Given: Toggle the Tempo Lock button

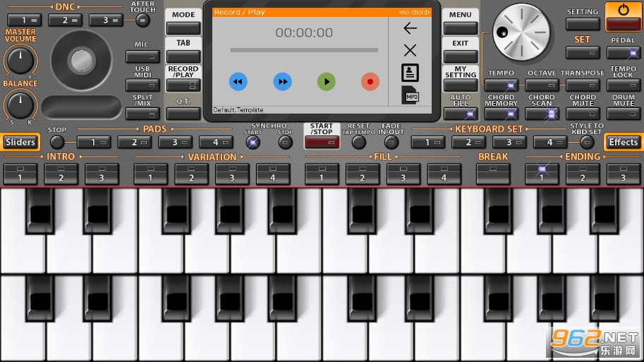Looking at the screenshot, I should (x=623, y=85).
